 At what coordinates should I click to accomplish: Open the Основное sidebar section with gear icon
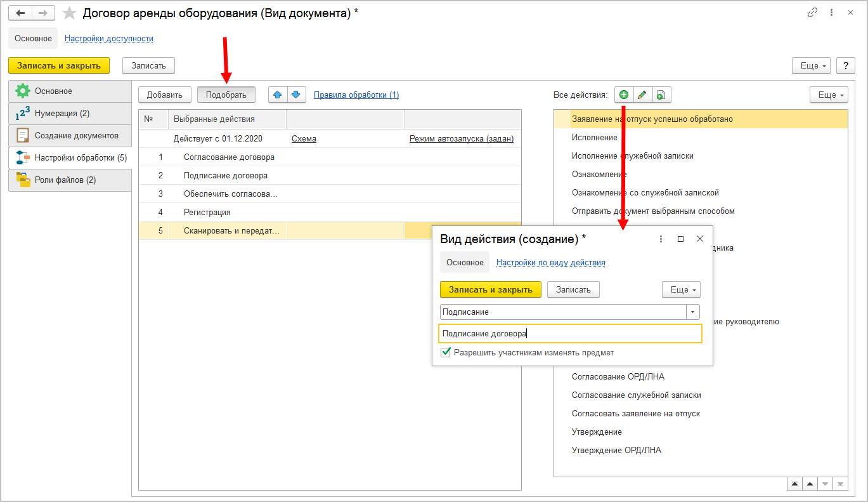coord(70,91)
